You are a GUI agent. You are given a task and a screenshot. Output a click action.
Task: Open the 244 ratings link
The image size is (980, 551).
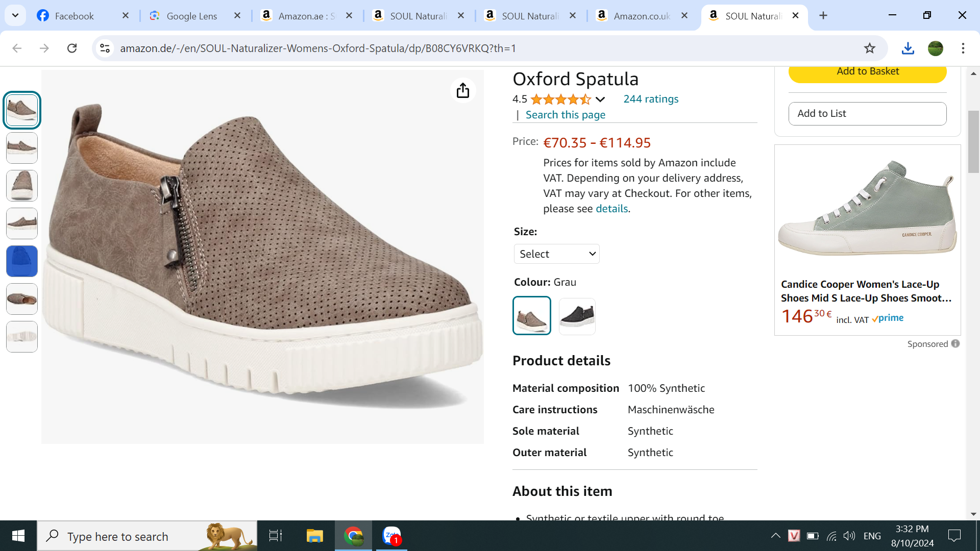[x=651, y=99]
